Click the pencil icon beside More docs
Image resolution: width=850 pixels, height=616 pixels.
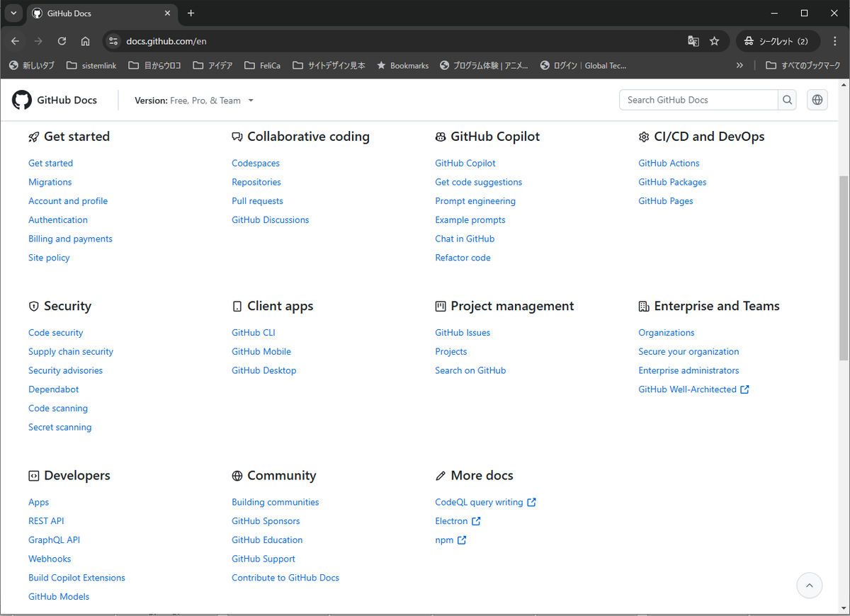tap(440, 475)
